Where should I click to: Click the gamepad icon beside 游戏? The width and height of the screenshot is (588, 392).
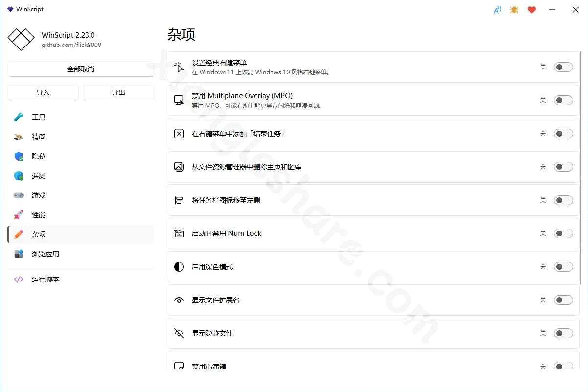19,195
